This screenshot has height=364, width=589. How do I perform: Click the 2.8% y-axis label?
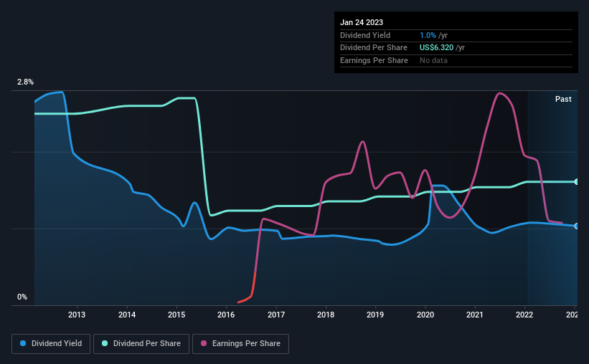point(25,82)
